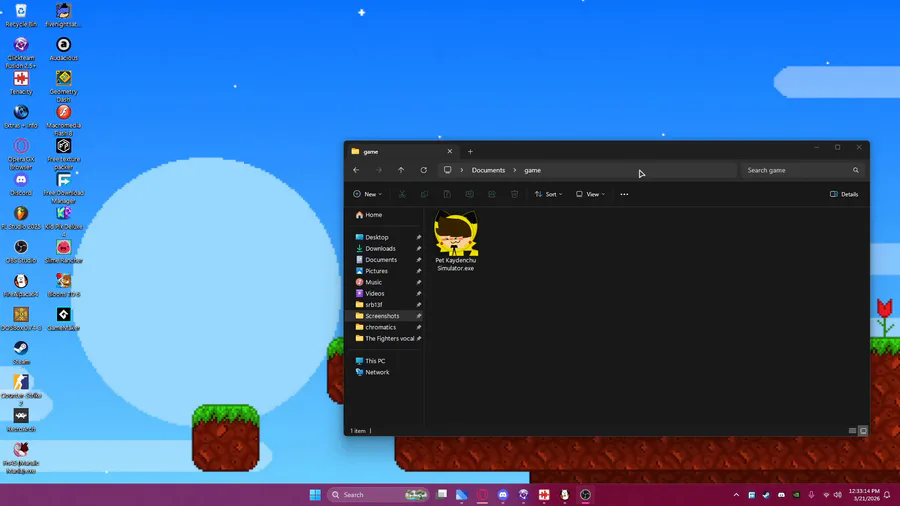Open FL Studio 2025 desktop icon
The image size is (900, 506).
pos(21,218)
